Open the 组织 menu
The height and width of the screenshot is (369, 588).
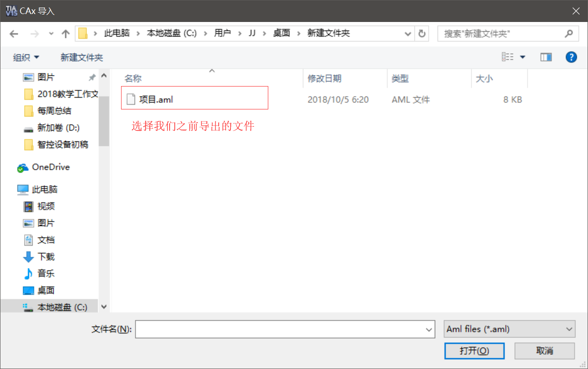[26, 58]
